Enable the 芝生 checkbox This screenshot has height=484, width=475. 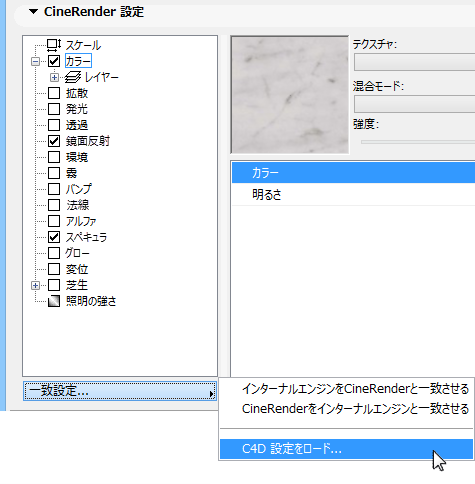click(x=54, y=285)
